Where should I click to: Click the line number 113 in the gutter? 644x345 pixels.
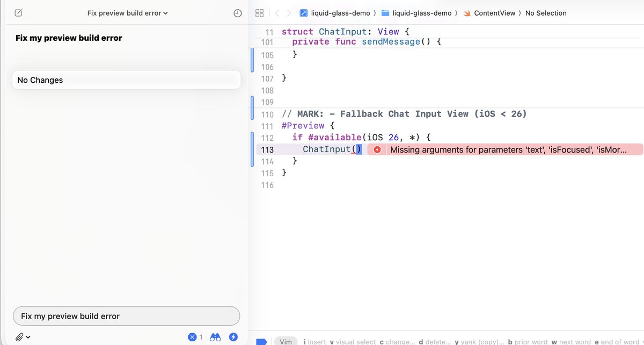[x=267, y=150]
